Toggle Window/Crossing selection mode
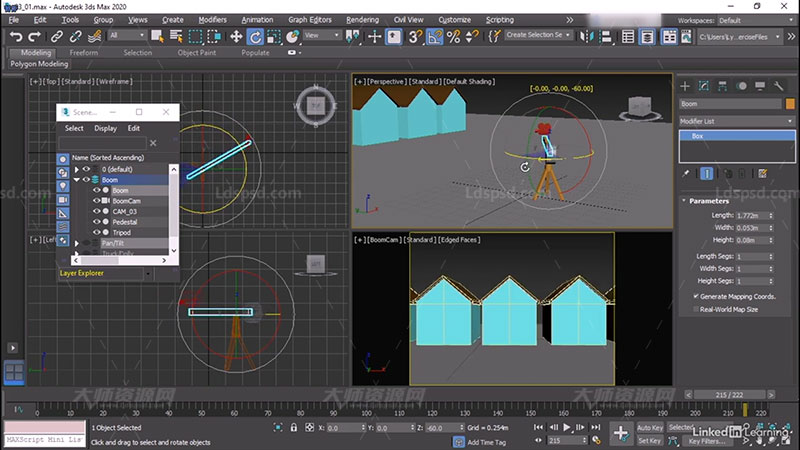The width and height of the screenshot is (800, 450). [214, 36]
